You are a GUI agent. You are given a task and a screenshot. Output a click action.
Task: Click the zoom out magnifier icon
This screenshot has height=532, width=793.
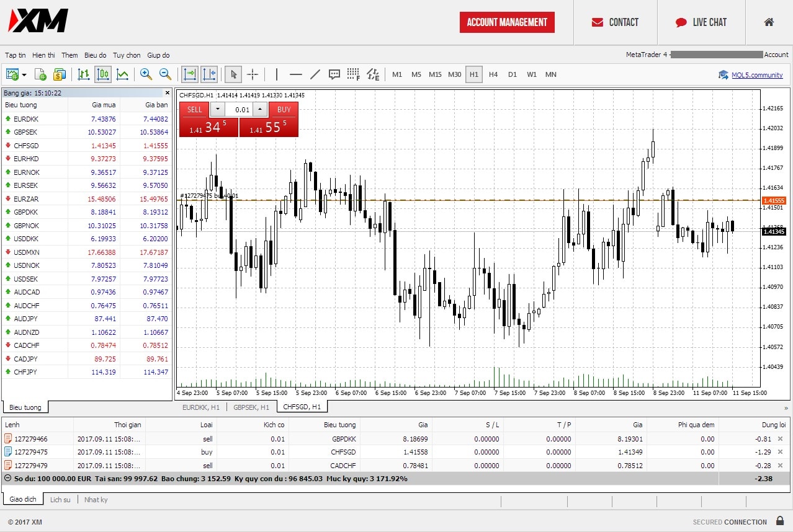(x=165, y=74)
